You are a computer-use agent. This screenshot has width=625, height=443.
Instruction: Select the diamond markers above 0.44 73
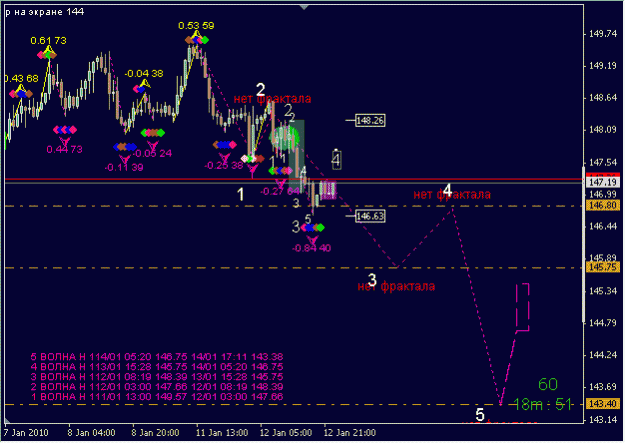(x=65, y=130)
